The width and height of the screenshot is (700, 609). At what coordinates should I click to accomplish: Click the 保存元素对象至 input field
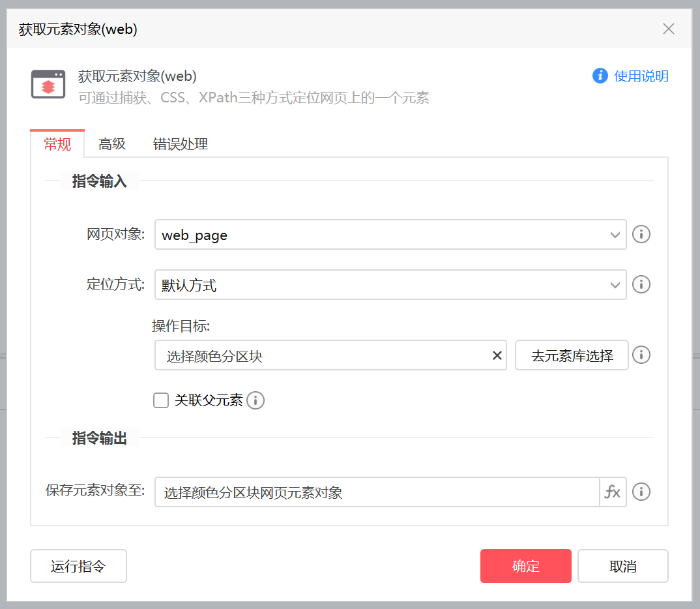[x=377, y=492]
